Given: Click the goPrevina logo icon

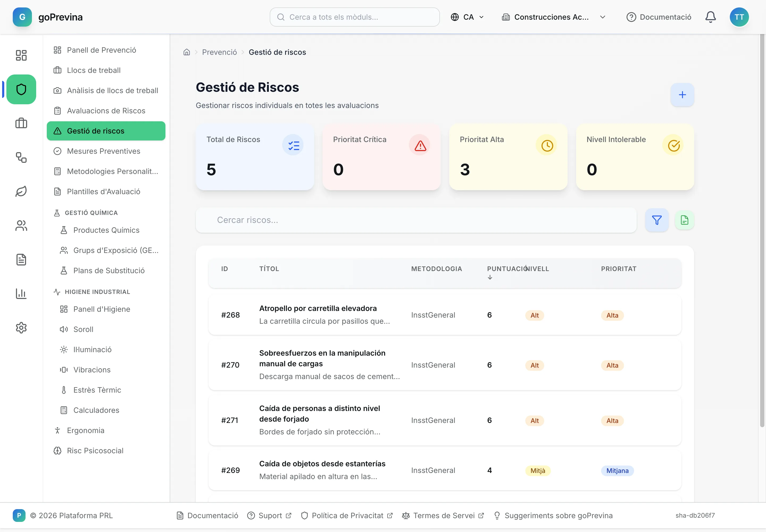Looking at the screenshot, I should pyautogui.click(x=22, y=17).
